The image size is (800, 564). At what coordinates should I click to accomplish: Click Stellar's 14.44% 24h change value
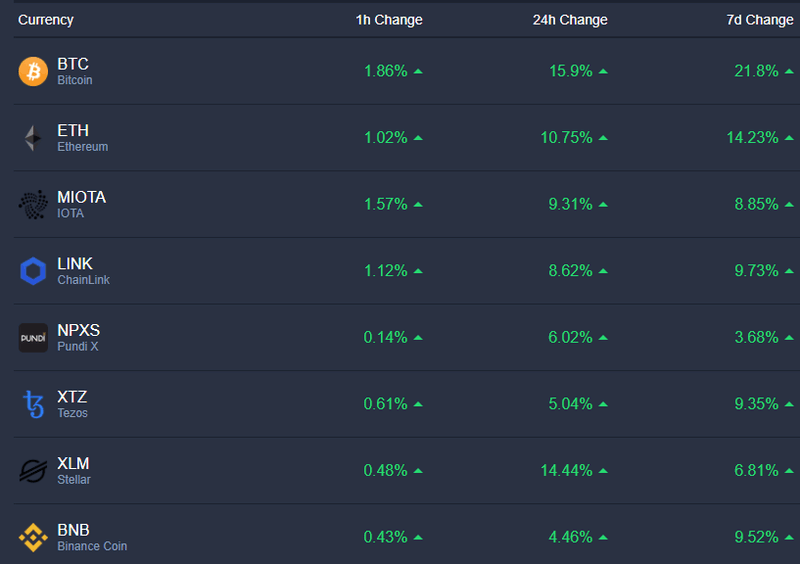coord(567,470)
